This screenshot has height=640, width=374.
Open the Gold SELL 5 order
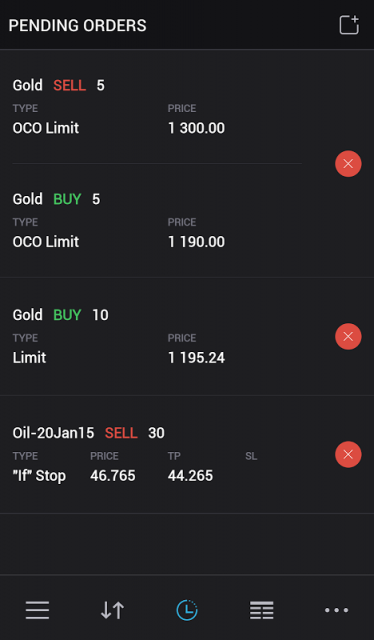157,107
